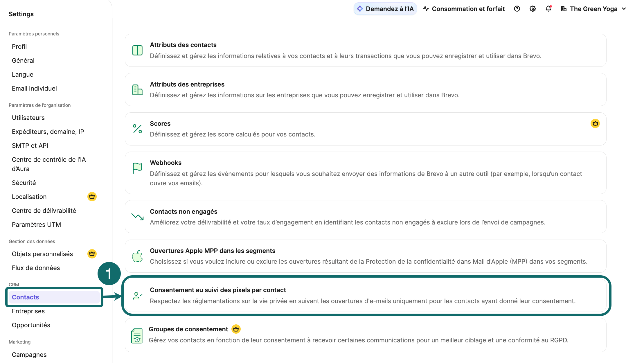Screen dimensions: 644x363
Task: Open Expéditeurs, domaine, IP
Action: (48, 132)
